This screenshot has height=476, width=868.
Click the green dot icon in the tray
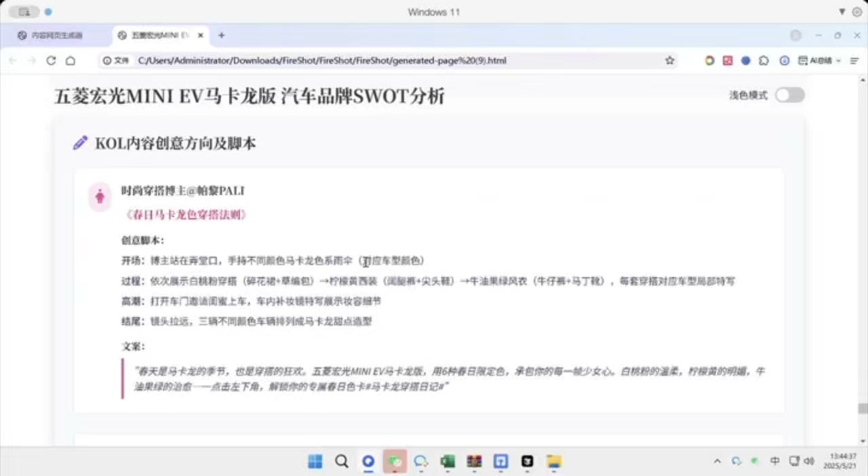755,461
